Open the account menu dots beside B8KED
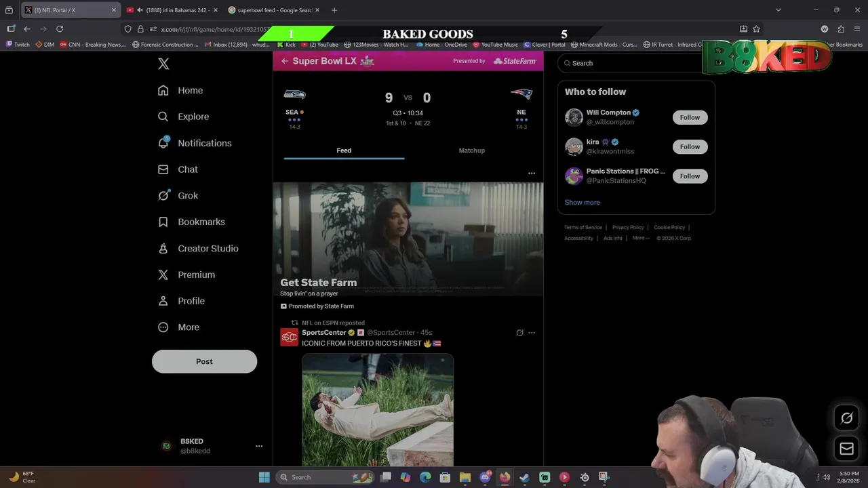 [x=259, y=446]
